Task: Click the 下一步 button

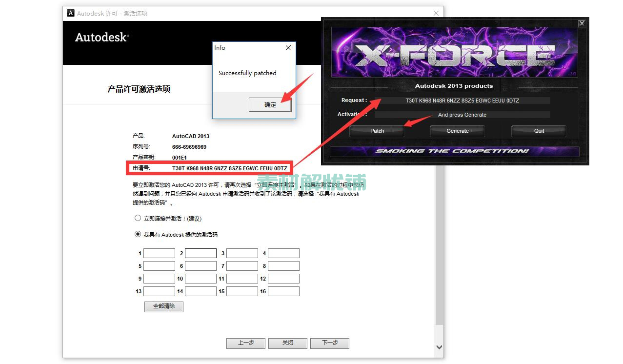Action: 330,343
